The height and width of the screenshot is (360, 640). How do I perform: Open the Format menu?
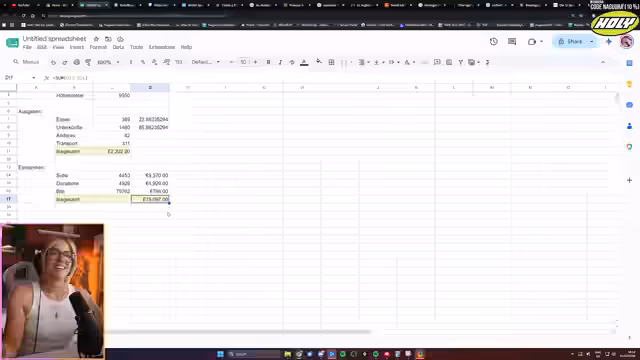click(98, 47)
